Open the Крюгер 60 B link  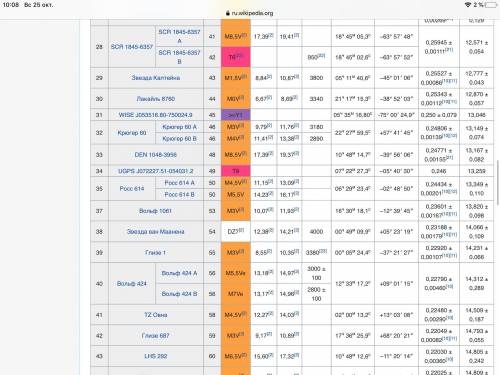[179, 138]
